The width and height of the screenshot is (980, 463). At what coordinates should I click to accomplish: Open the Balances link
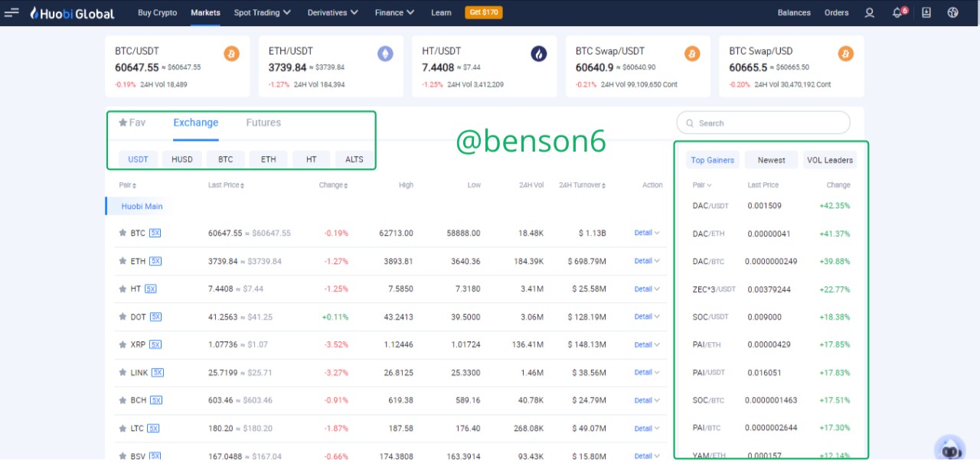click(x=794, y=13)
